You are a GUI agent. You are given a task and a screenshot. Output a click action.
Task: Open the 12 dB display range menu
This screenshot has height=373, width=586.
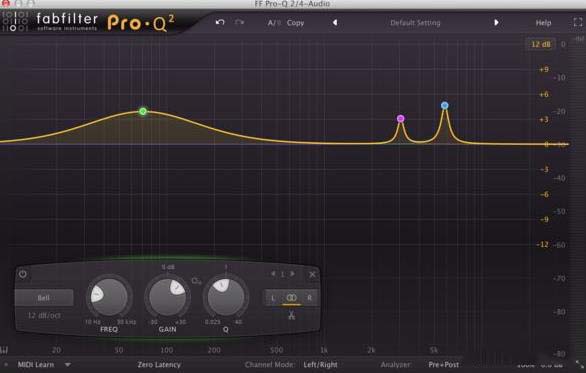(x=540, y=44)
